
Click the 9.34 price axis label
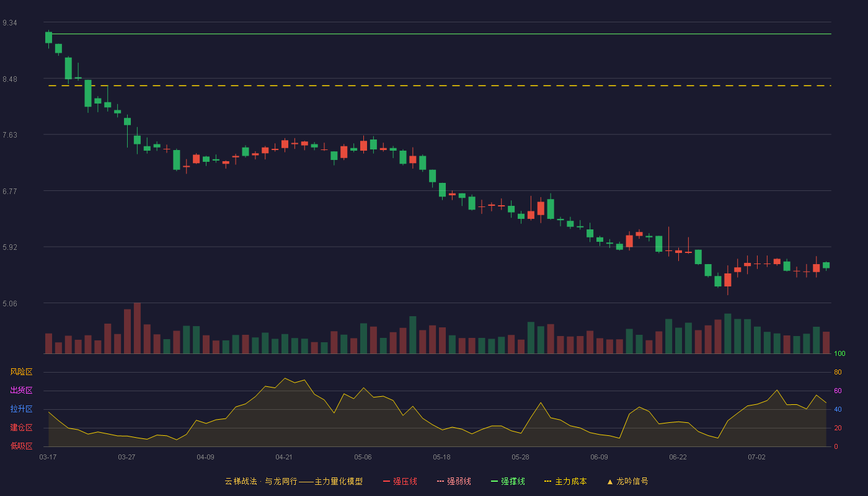pos(9,23)
